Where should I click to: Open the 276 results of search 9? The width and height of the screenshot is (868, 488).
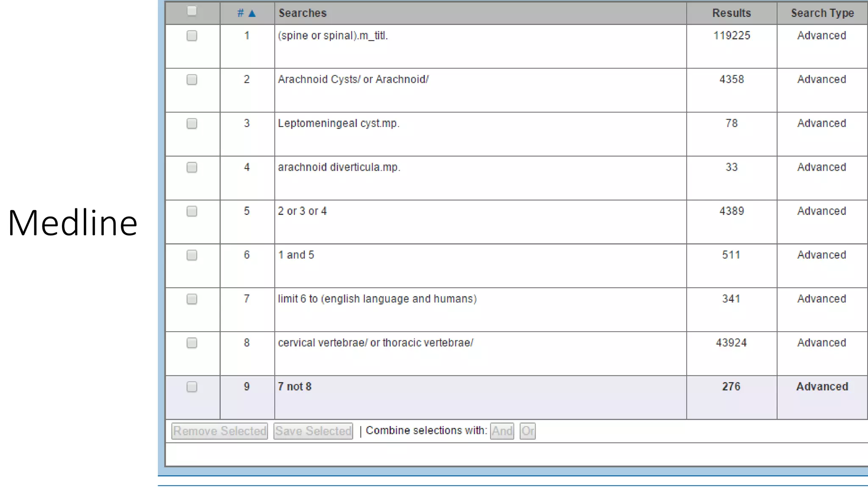click(731, 386)
